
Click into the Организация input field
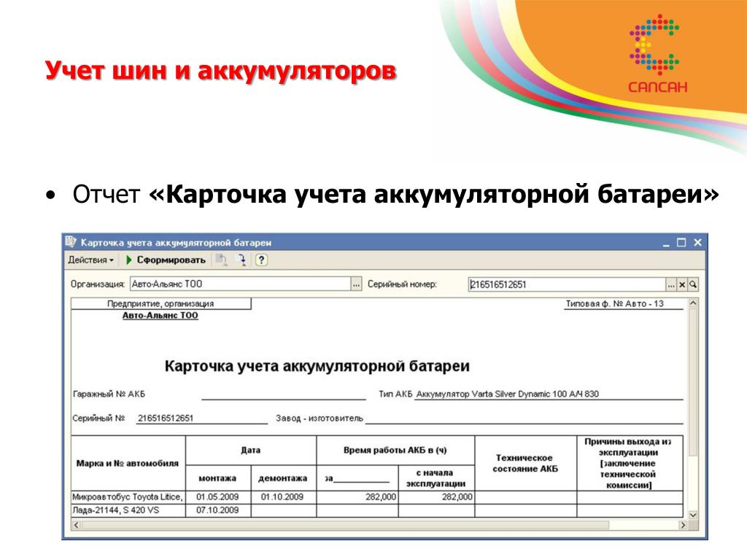pyautogui.click(x=239, y=284)
